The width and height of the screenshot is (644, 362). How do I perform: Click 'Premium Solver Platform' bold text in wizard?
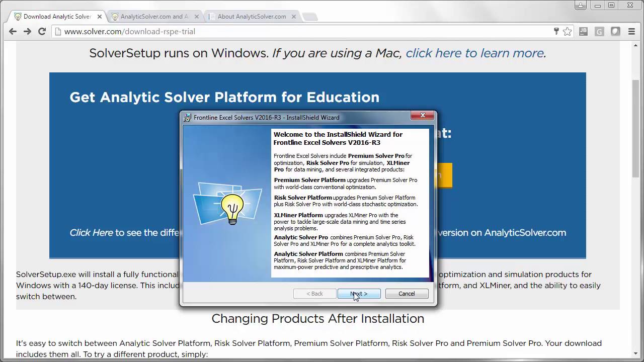310,180
